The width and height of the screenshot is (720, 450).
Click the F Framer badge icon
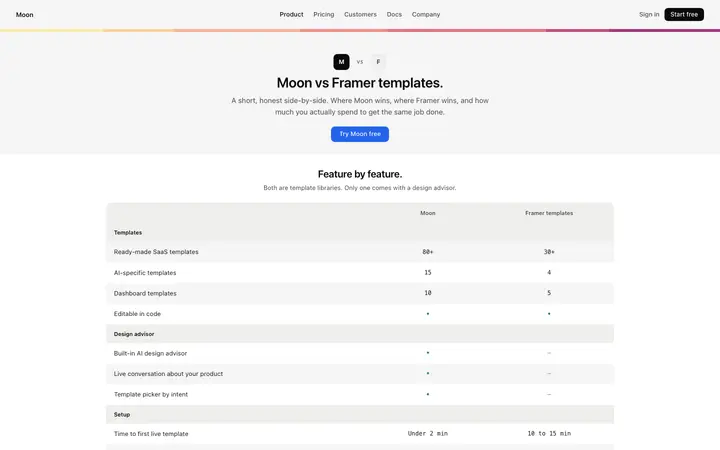pos(378,62)
